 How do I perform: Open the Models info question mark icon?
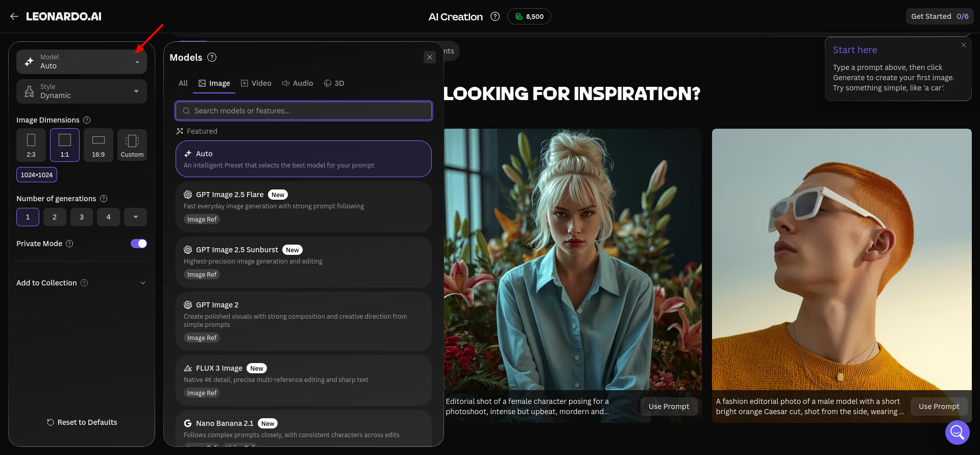(x=212, y=57)
